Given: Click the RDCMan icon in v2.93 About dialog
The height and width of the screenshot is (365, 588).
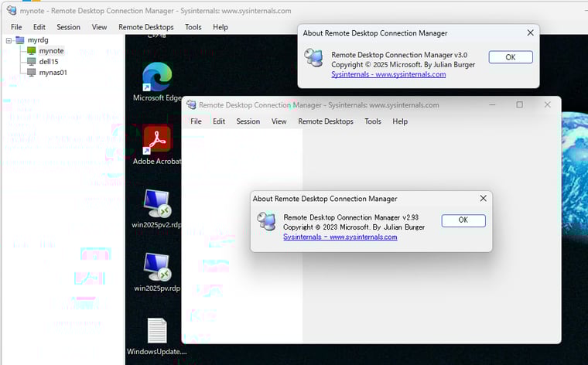Looking at the screenshot, I should pyautogui.click(x=266, y=220).
